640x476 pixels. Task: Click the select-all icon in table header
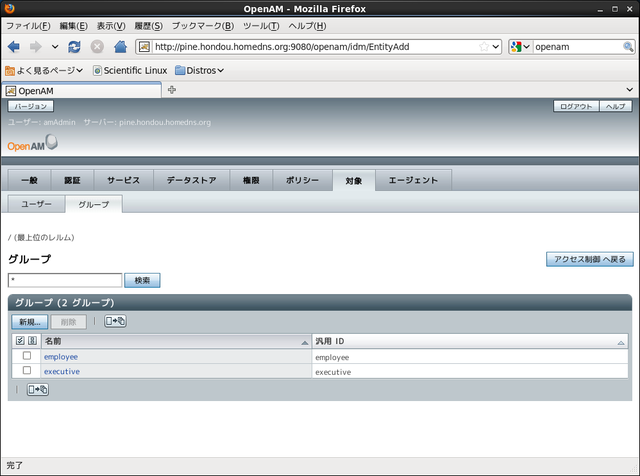20,341
